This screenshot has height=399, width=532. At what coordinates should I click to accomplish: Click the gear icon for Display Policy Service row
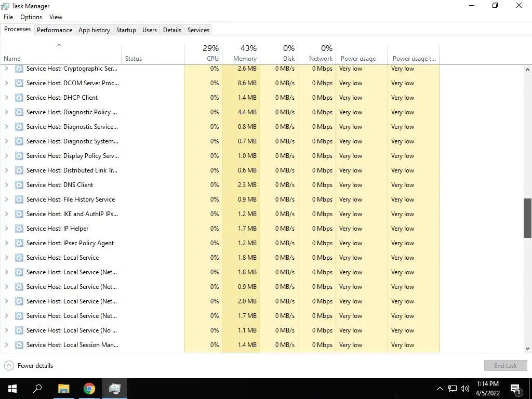click(x=19, y=156)
